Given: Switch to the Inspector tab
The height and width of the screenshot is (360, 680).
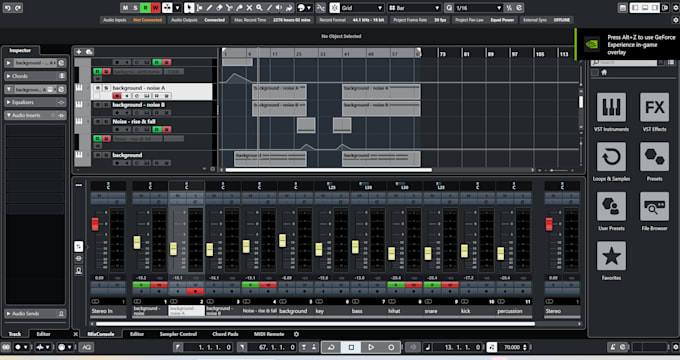Looking at the screenshot, I should (x=20, y=50).
